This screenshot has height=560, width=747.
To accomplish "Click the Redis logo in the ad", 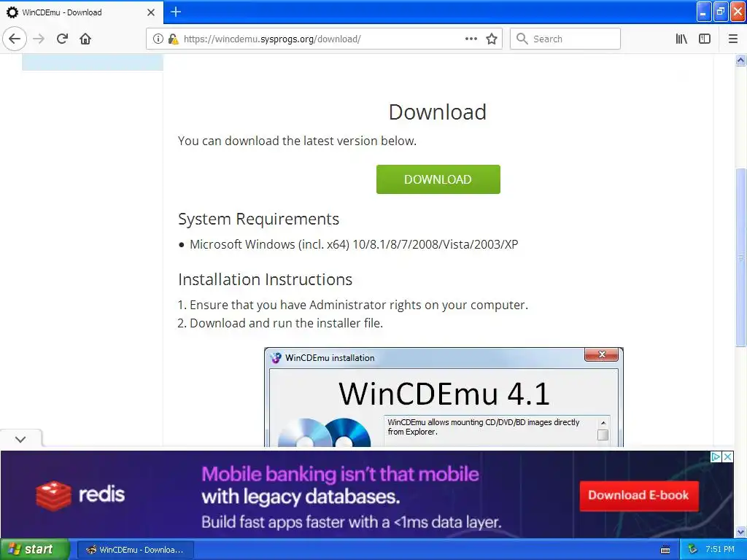I will (x=80, y=495).
